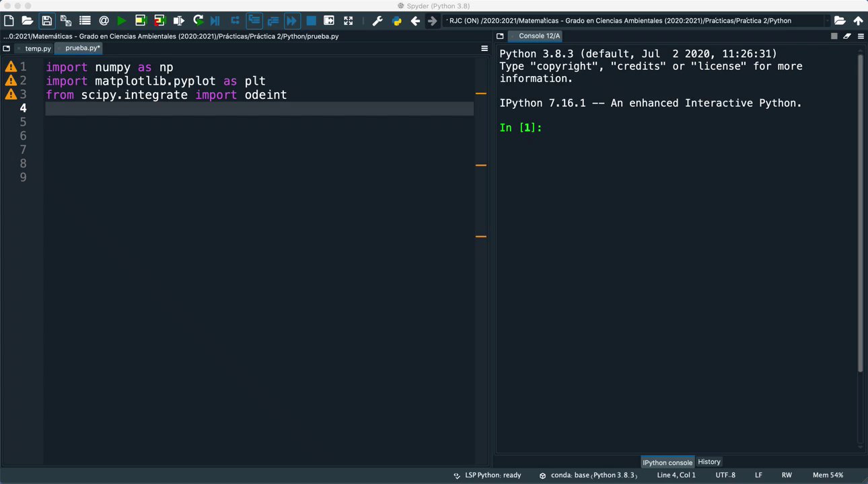Go to the parent directory arrow

(x=858, y=21)
